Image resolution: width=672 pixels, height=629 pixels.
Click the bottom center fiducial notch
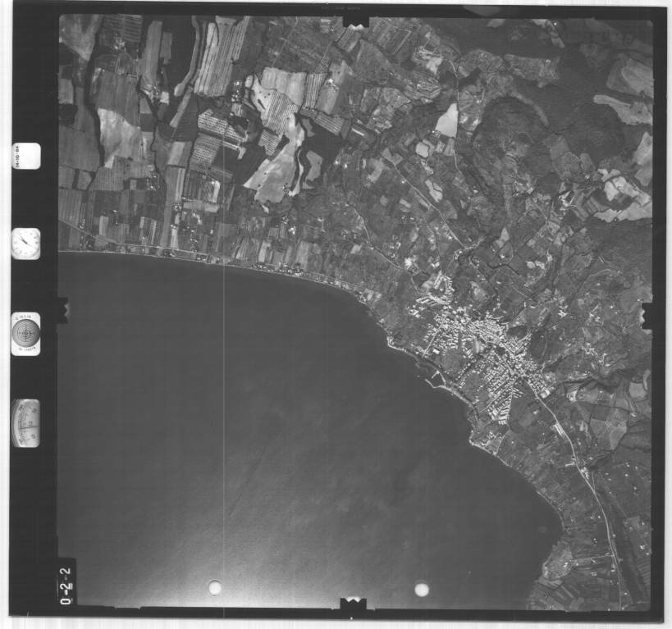[354, 605]
